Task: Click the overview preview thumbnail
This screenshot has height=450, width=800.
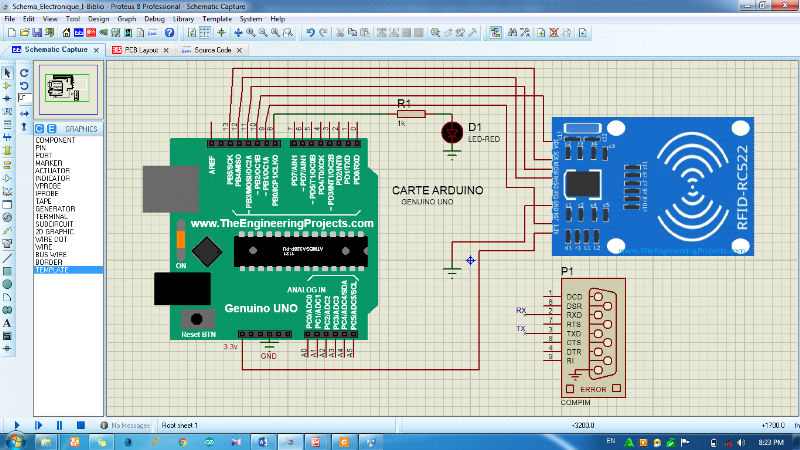Action: (68, 88)
